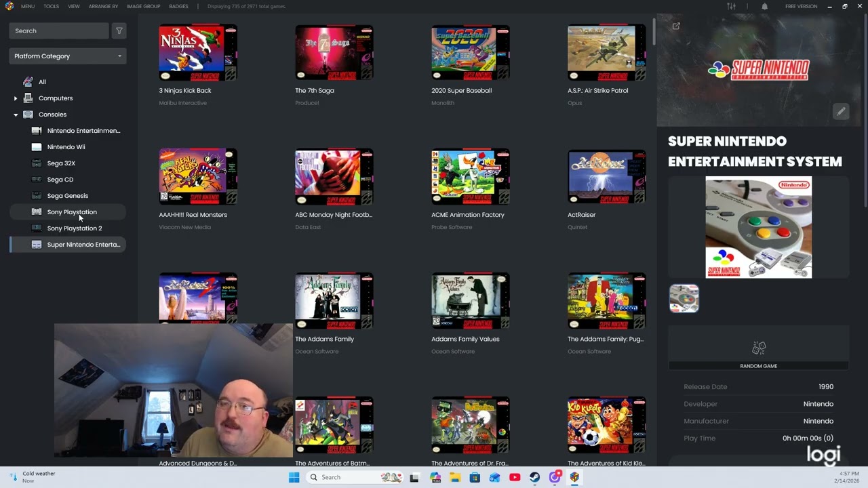868x488 pixels.
Task: Open the TOOLS menu
Action: [x=52, y=6]
